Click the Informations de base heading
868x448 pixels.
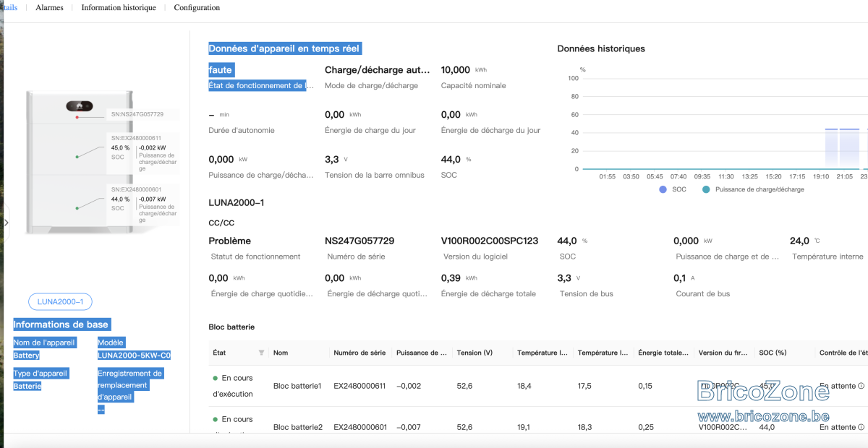pos(61,324)
